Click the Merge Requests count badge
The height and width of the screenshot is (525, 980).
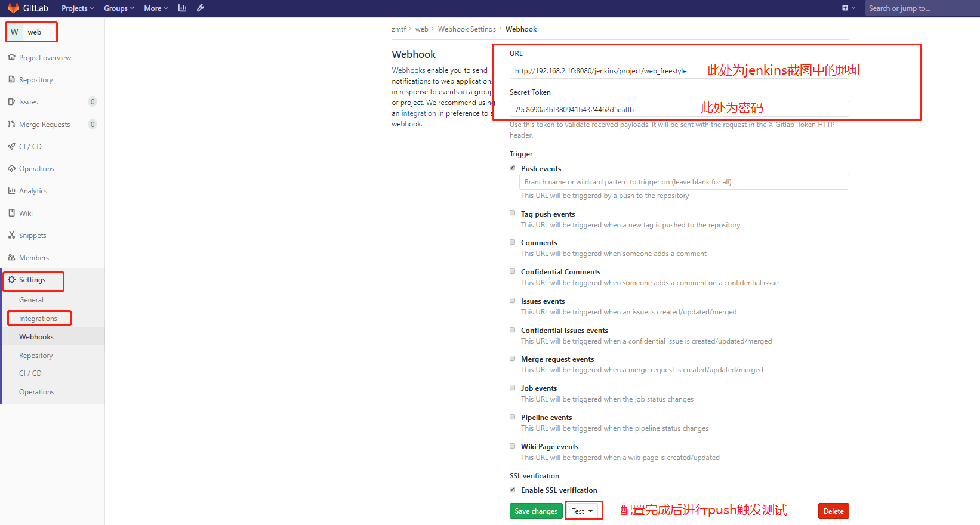[x=93, y=124]
